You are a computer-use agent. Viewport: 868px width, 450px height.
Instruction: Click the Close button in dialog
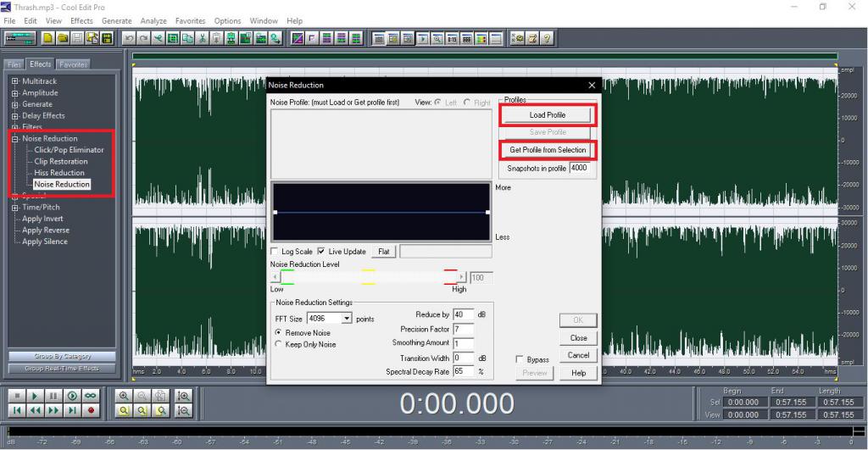(x=578, y=337)
